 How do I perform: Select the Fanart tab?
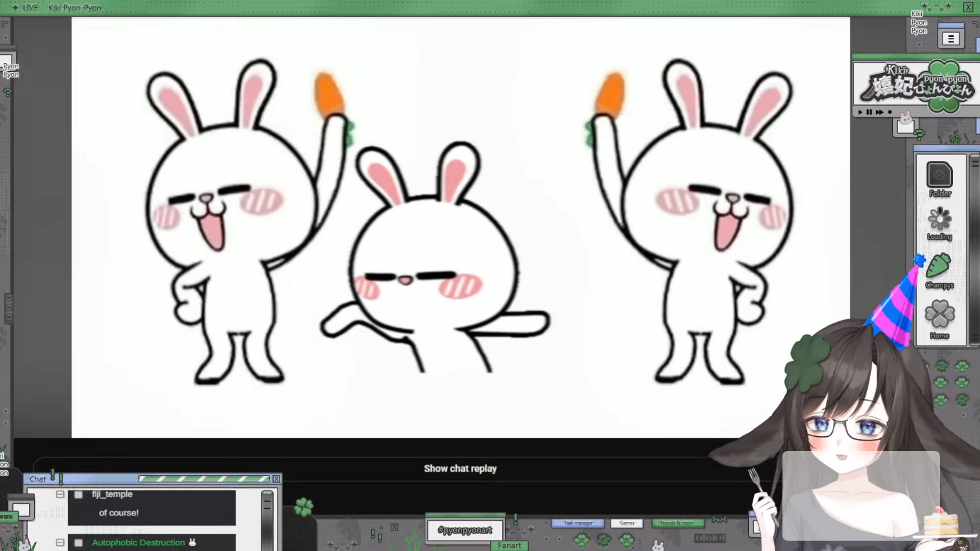(x=509, y=546)
